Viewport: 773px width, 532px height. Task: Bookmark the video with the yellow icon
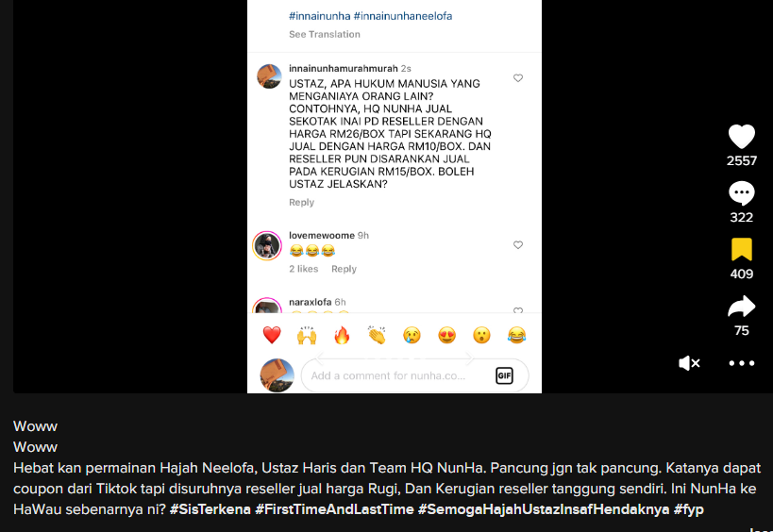(x=742, y=249)
